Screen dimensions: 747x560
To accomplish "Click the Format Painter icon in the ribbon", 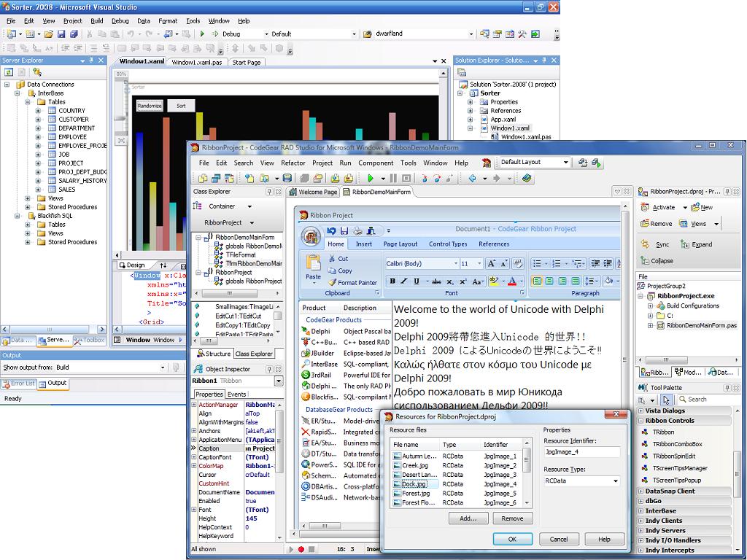I will pos(333,283).
